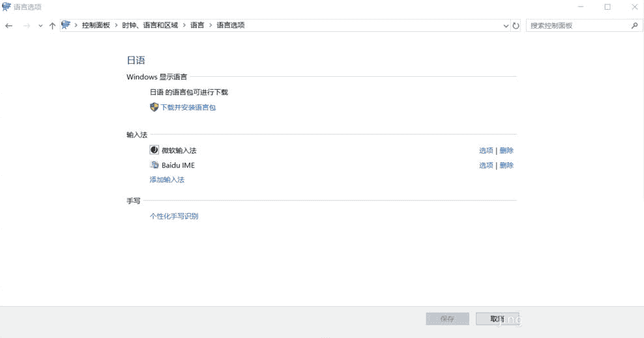
Task: Open the recent locations dropdown arrow
Action: tap(40, 26)
